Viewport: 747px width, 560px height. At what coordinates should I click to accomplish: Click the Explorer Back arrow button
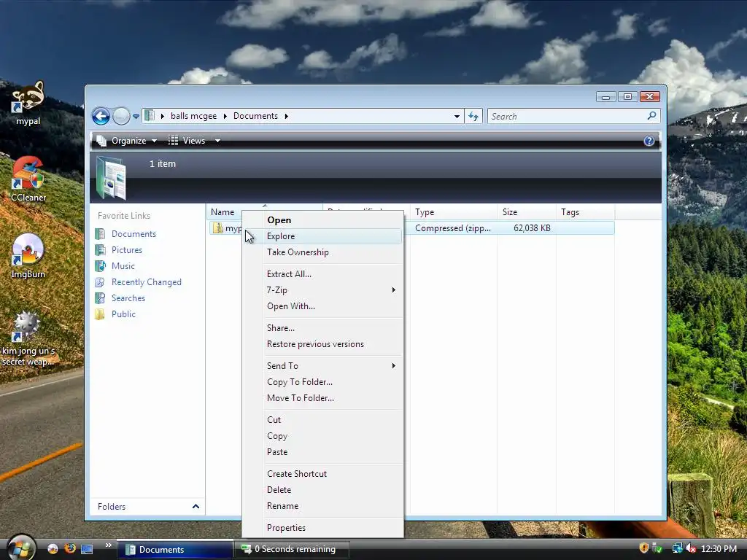[101, 116]
